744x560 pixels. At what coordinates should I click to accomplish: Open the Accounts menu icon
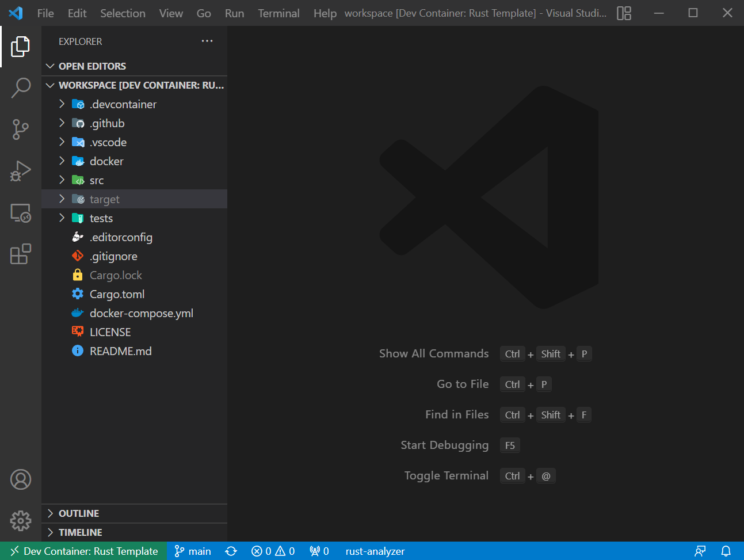pos(21,479)
